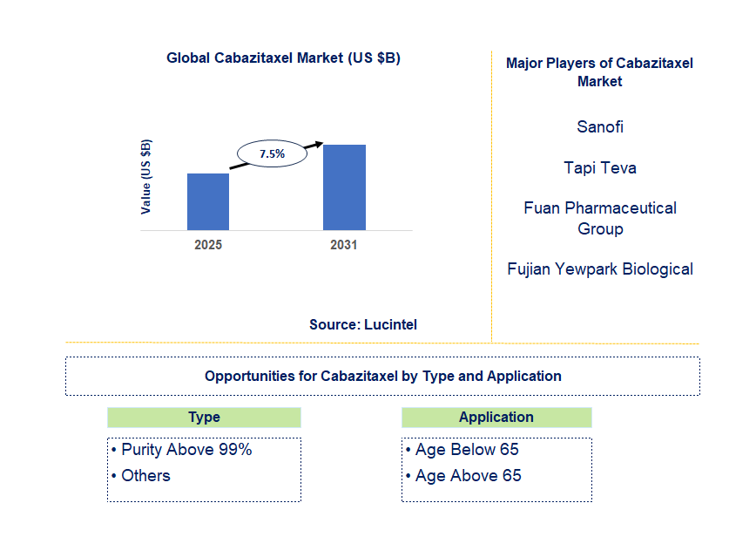Click the 'Source: Lucintel' text
The width and height of the screenshot is (756, 537).
(x=363, y=324)
